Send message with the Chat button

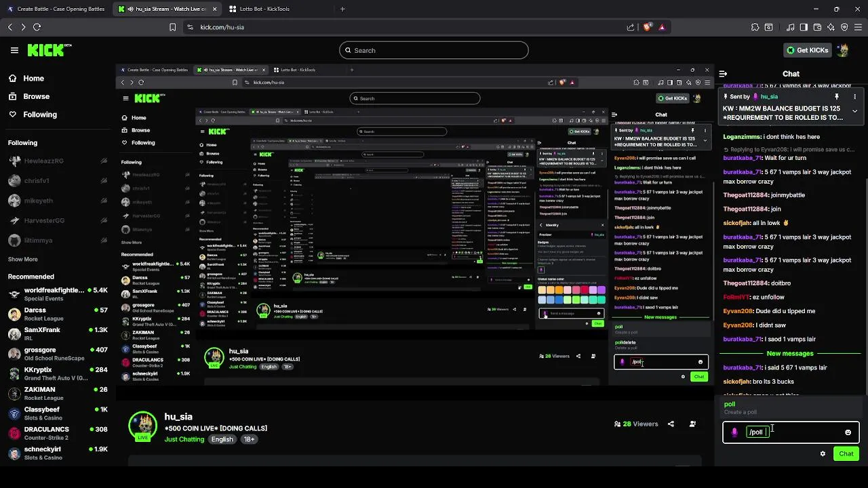coord(846,454)
